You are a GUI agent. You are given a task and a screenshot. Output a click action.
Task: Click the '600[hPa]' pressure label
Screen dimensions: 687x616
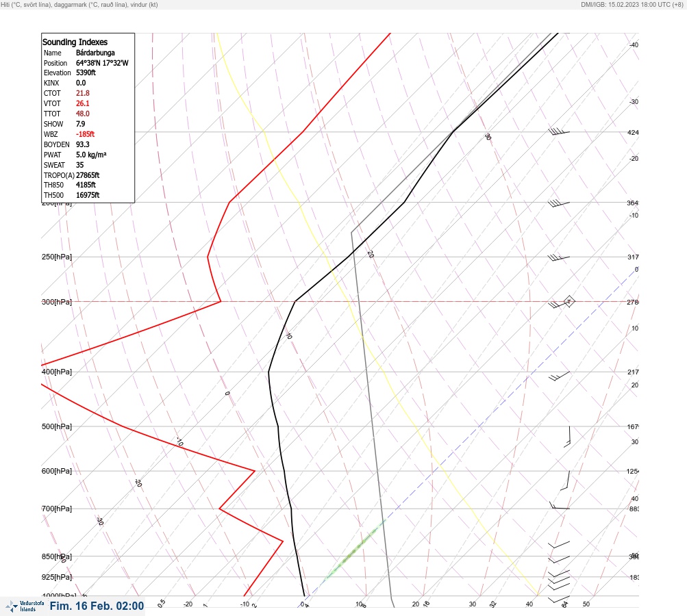[x=57, y=471]
